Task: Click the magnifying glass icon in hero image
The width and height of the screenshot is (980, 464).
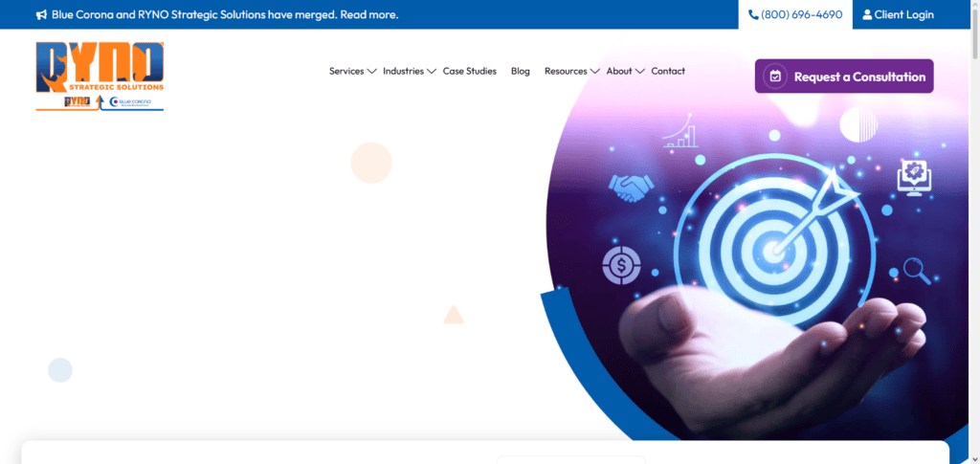Action: [x=917, y=272]
